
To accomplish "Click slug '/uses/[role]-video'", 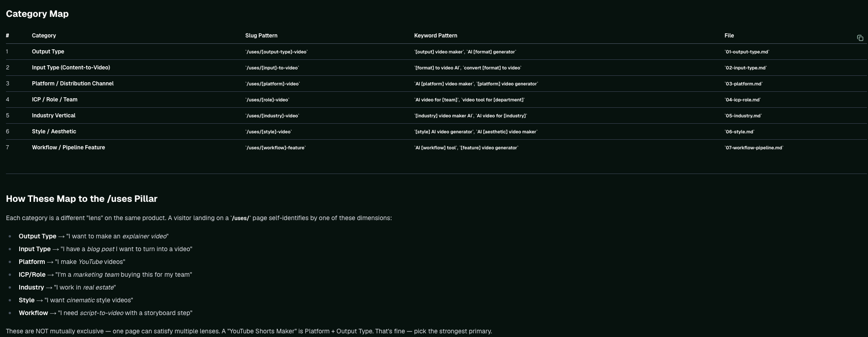I will (x=267, y=100).
